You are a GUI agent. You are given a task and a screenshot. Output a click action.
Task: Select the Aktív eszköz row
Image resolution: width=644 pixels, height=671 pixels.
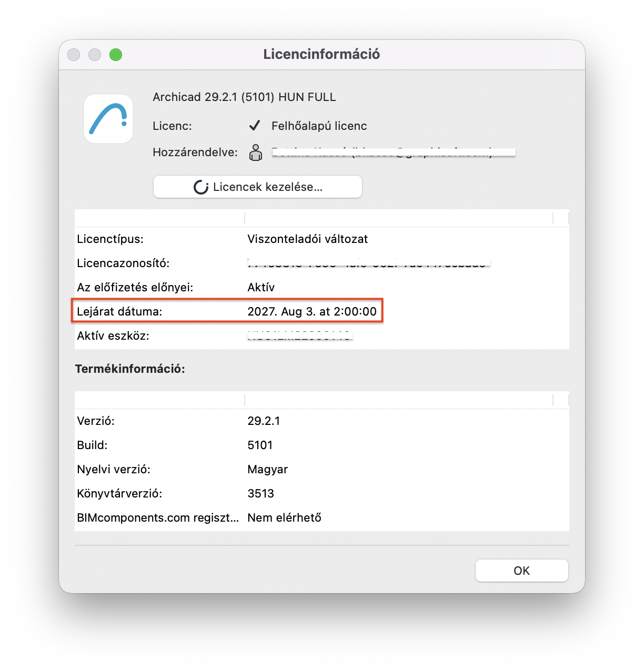322,336
